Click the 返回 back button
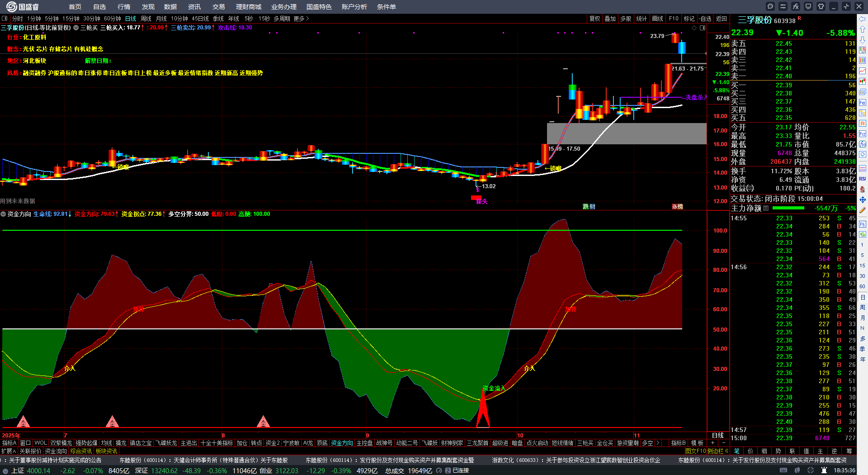The width and height of the screenshot is (868, 475). (x=722, y=19)
